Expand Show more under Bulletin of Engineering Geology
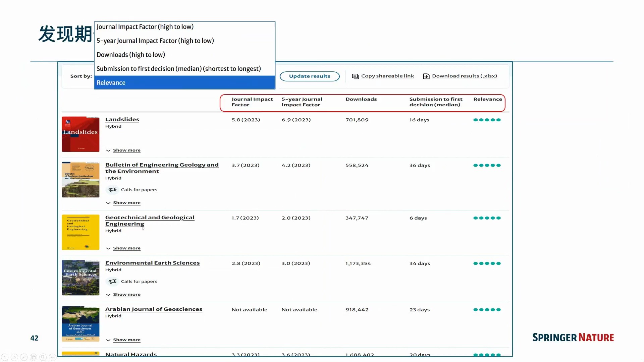The height and width of the screenshot is (362, 644). (126, 203)
